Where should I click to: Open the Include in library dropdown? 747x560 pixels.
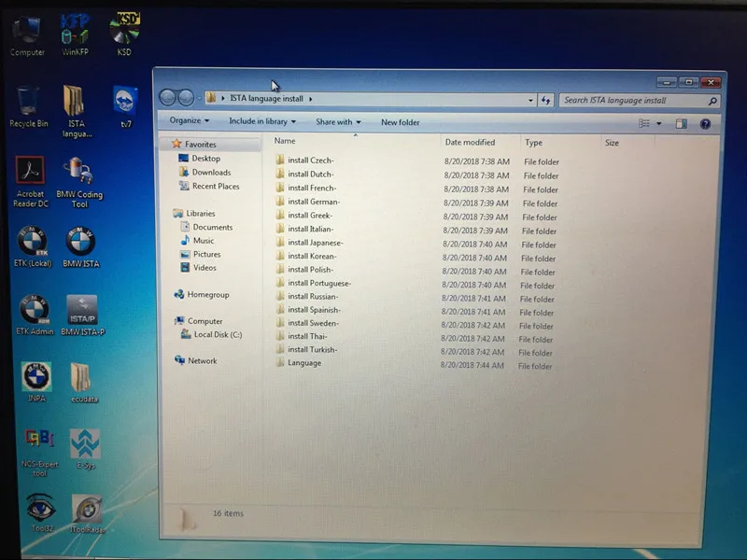point(262,121)
